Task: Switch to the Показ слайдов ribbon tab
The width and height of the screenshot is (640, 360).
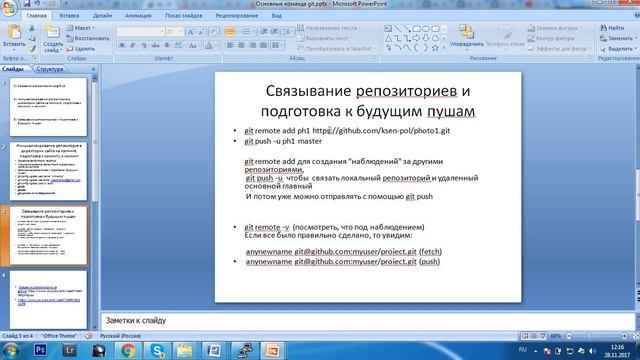Action: pos(184,16)
